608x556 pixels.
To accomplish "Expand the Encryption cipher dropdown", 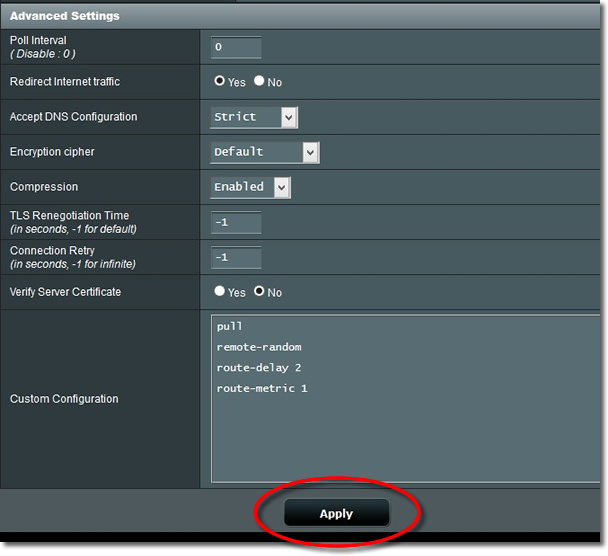I will tap(265, 152).
